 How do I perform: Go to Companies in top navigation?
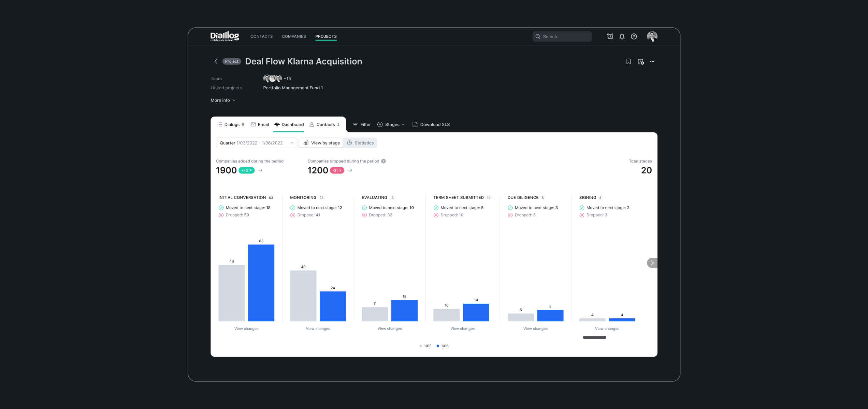pyautogui.click(x=294, y=36)
